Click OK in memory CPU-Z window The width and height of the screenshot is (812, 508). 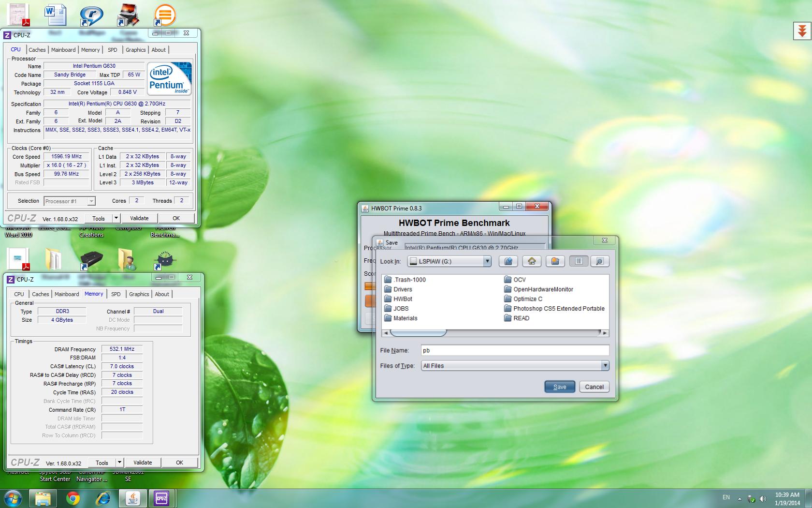[180, 463]
